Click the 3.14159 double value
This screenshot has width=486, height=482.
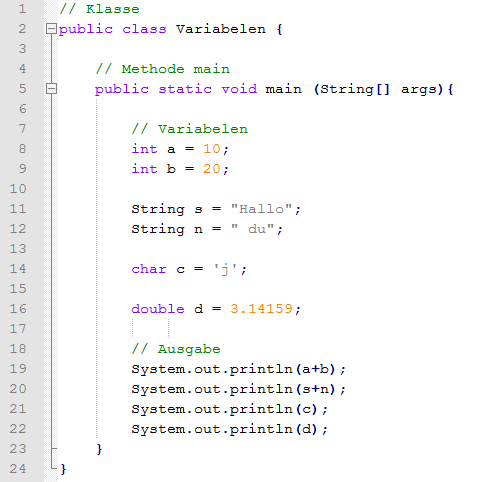(x=261, y=309)
